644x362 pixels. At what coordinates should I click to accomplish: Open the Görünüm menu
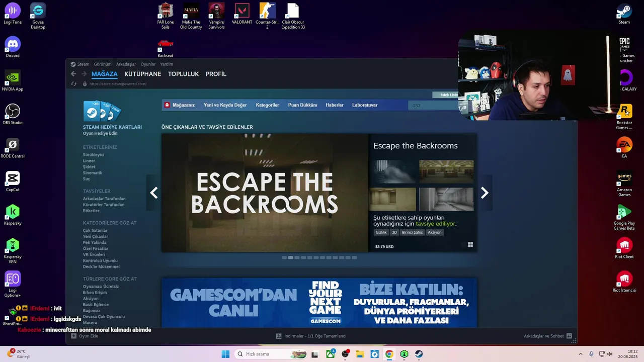click(103, 64)
